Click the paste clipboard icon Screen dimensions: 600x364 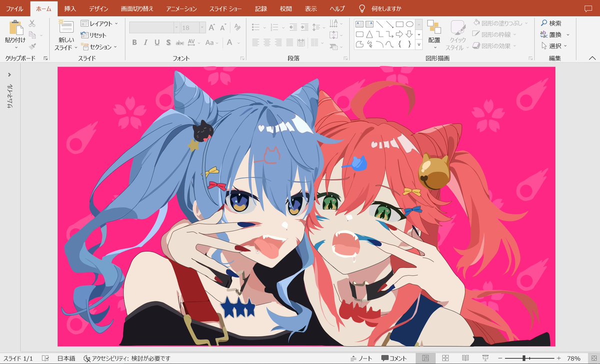[x=16, y=27]
